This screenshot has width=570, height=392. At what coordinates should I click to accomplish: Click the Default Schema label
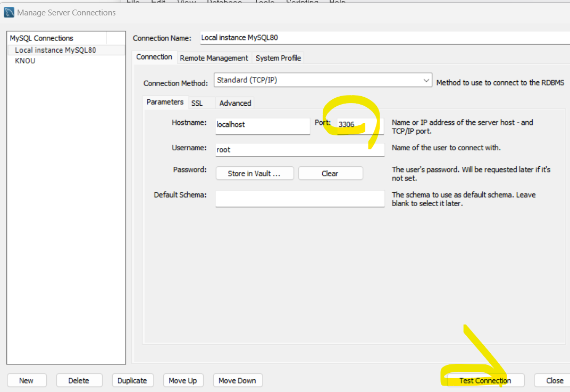point(180,195)
